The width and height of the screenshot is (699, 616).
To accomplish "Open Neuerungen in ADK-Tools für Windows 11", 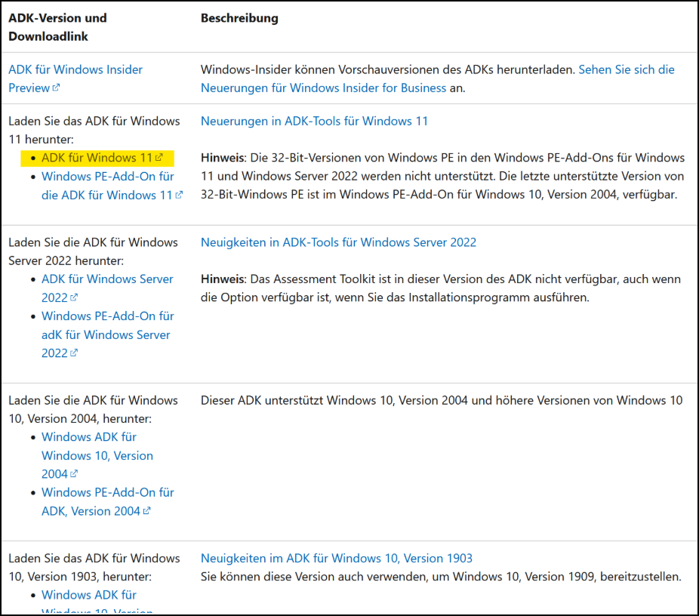I will click(x=314, y=121).
